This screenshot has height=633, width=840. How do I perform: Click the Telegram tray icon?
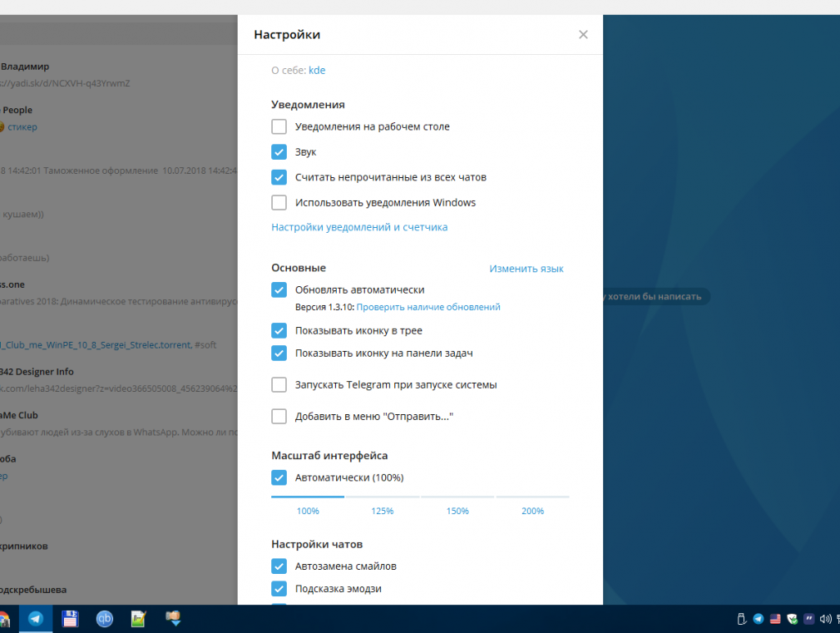click(758, 619)
